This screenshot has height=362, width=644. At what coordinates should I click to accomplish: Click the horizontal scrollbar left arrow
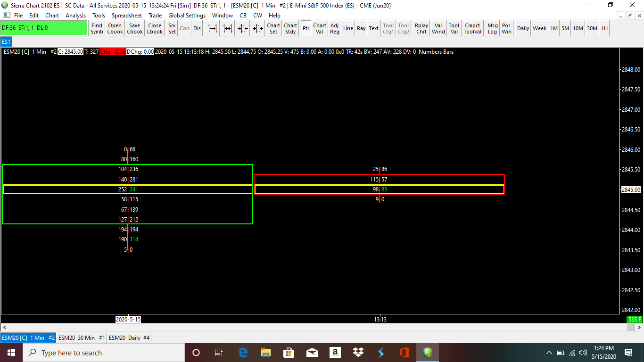click(x=5, y=327)
